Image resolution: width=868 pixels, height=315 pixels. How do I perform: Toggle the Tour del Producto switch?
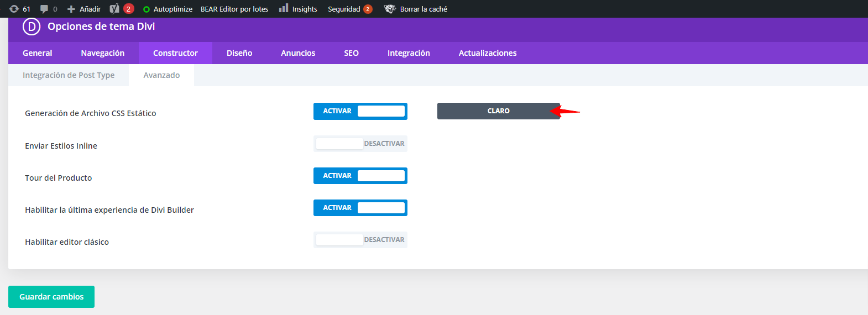click(360, 176)
